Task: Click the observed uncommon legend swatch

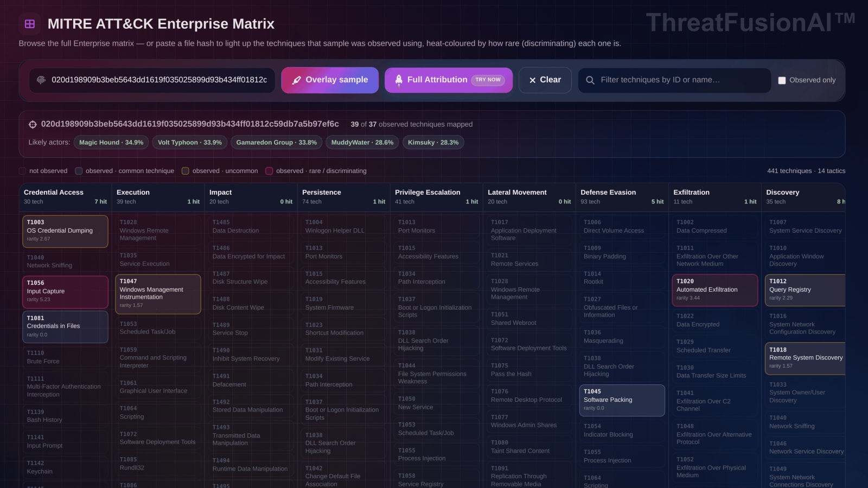Action: click(186, 171)
